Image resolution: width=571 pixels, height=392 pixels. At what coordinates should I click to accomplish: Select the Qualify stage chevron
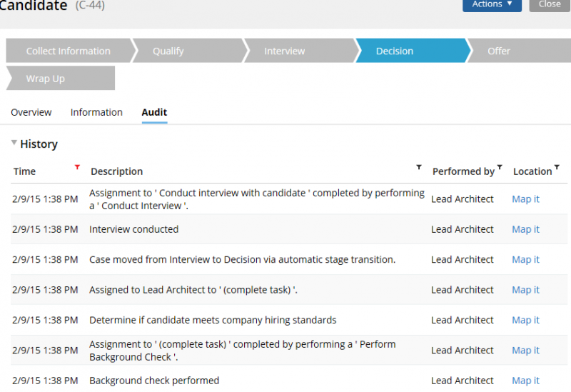[188, 51]
